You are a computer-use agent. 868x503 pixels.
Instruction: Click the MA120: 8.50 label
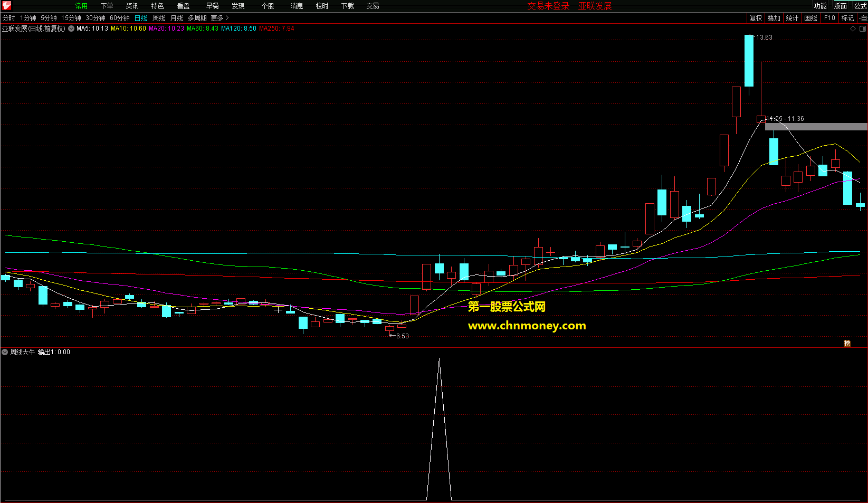tap(239, 29)
